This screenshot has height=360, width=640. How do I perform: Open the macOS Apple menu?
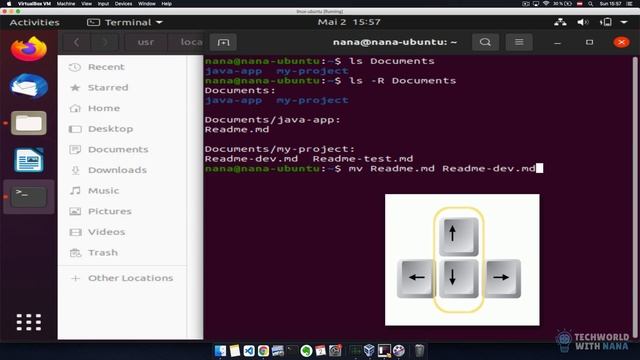(9, 4)
